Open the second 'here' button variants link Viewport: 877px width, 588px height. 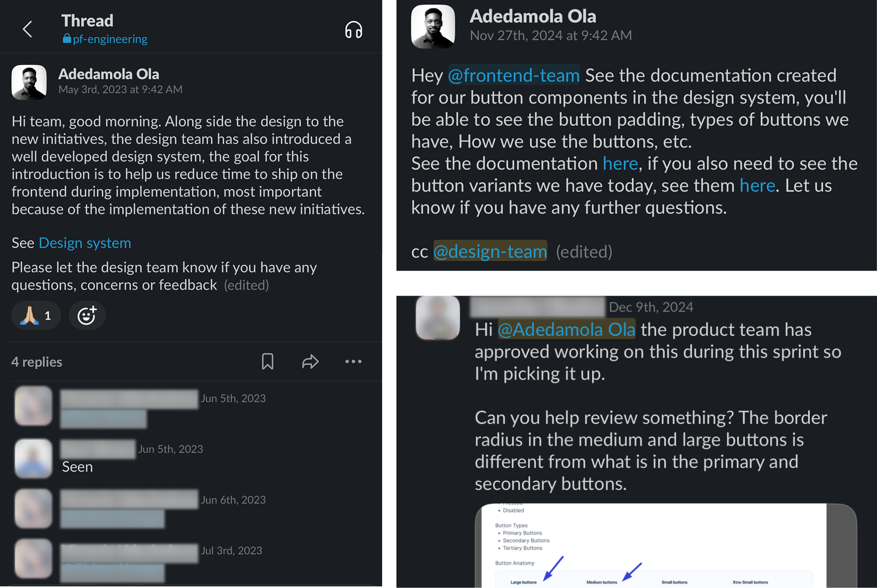click(757, 186)
